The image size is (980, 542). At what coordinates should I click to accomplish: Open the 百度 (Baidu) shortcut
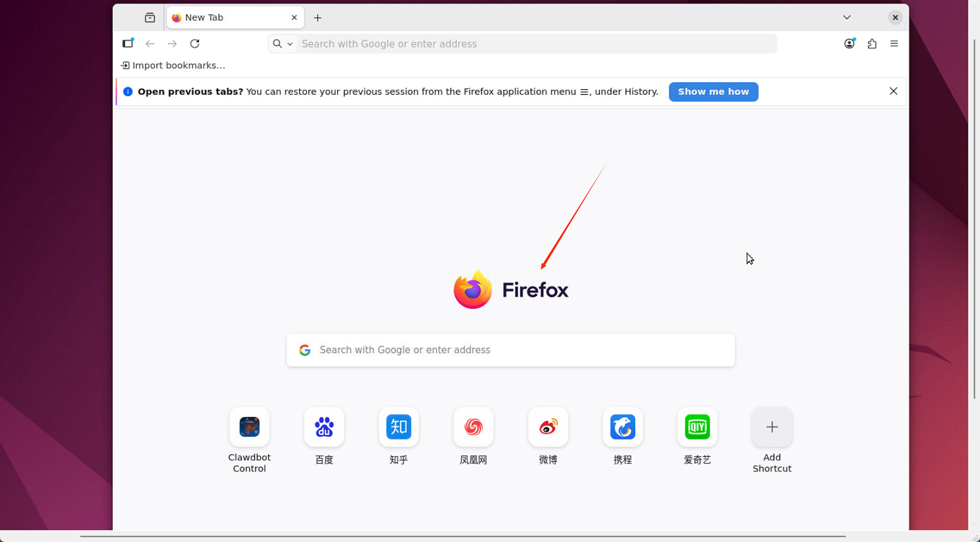(324, 427)
